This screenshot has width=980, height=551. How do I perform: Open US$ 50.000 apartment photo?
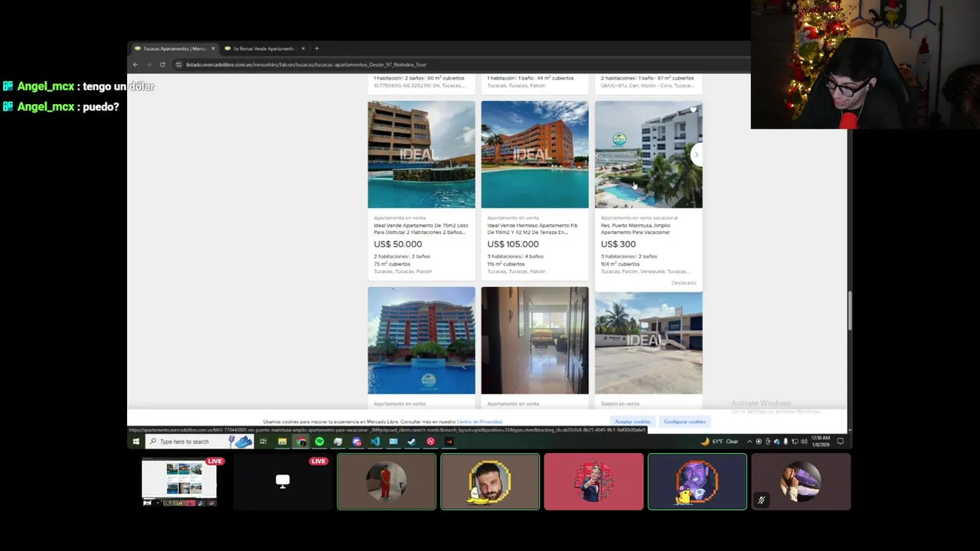click(x=421, y=155)
